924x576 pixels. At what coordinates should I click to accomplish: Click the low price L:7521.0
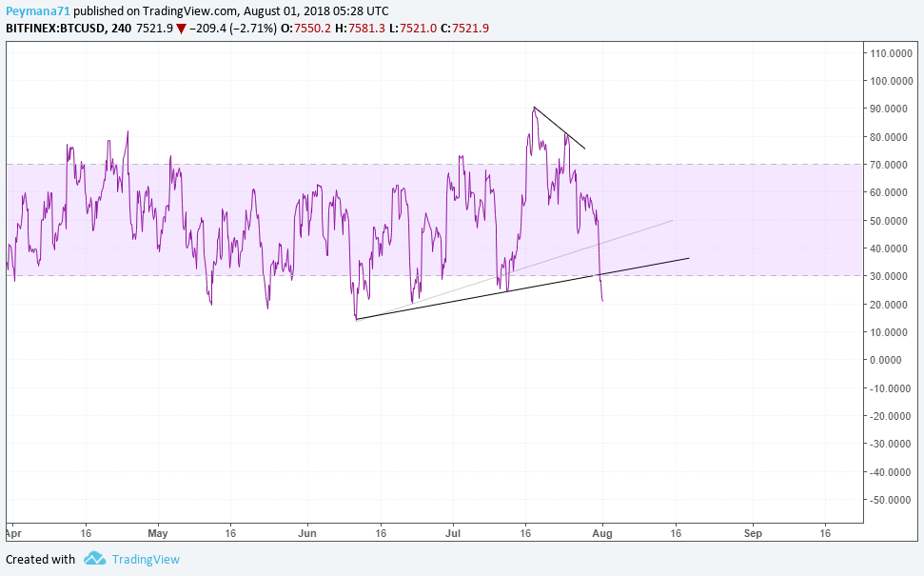click(x=412, y=29)
